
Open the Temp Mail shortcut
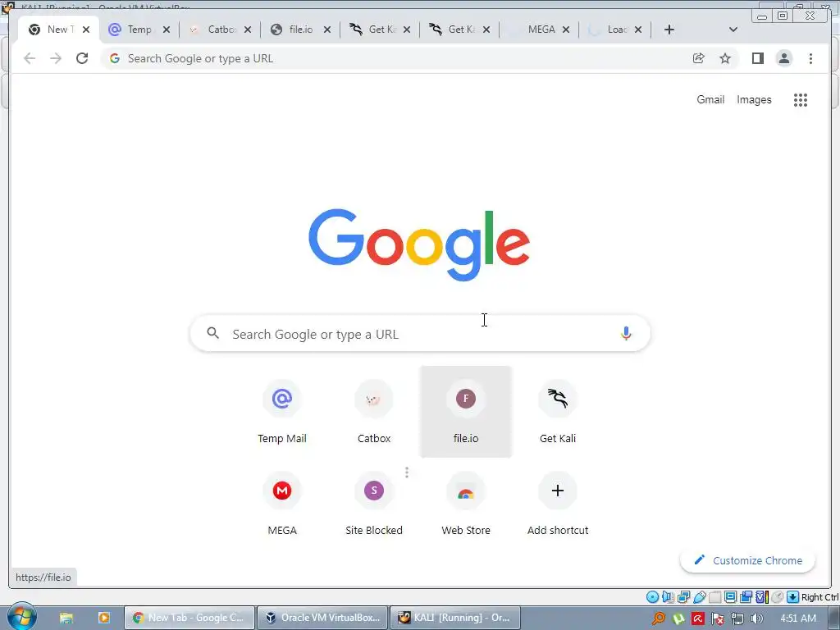pyautogui.click(x=282, y=412)
